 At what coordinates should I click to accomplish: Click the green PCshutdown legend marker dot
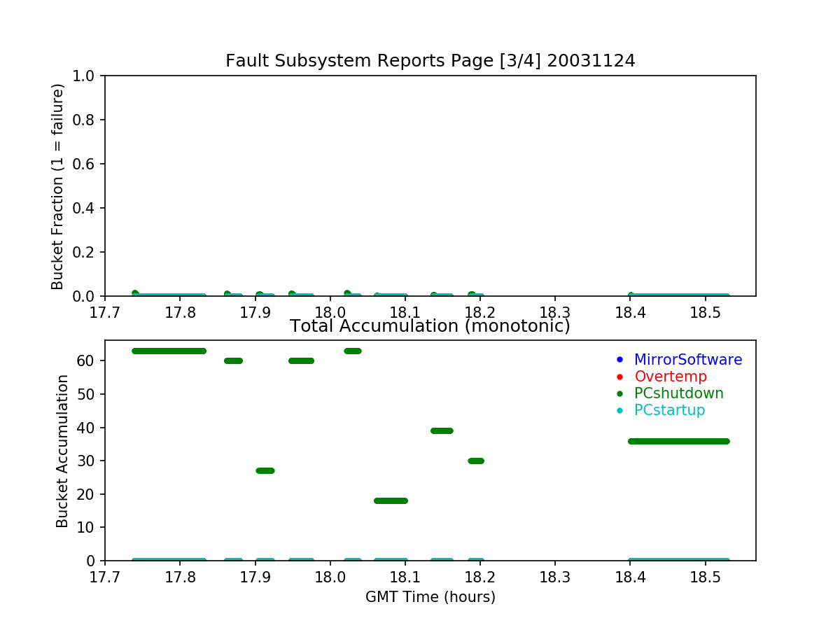[x=619, y=393]
